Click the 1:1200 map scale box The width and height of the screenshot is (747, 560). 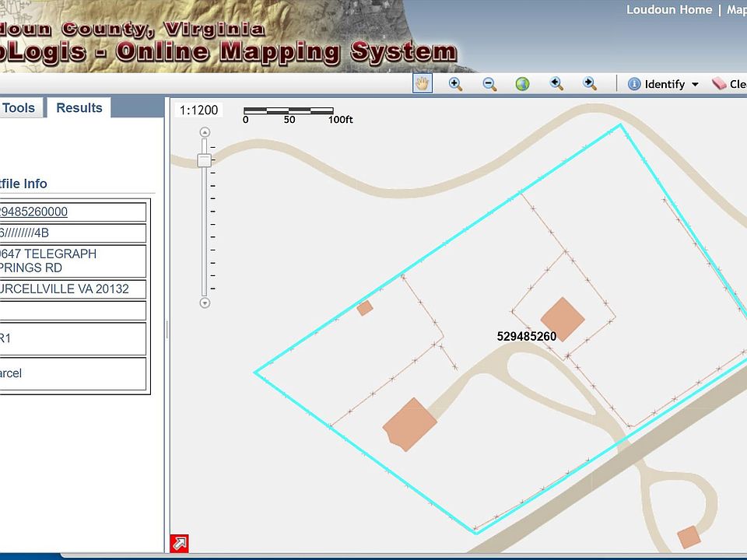click(199, 110)
